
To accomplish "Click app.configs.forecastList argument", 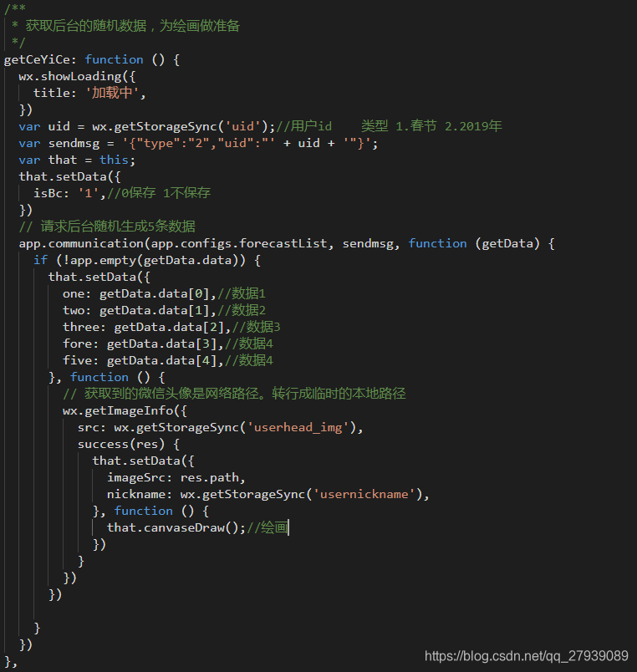I will coord(238,243).
